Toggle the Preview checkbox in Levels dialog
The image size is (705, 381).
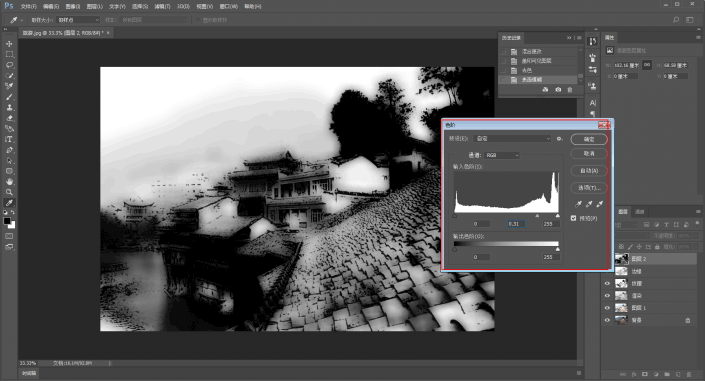point(573,218)
